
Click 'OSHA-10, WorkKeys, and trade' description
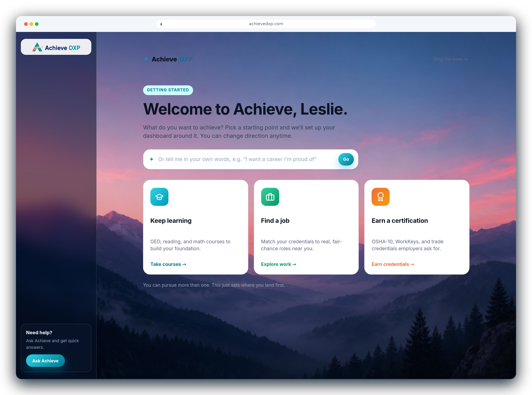(x=407, y=245)
